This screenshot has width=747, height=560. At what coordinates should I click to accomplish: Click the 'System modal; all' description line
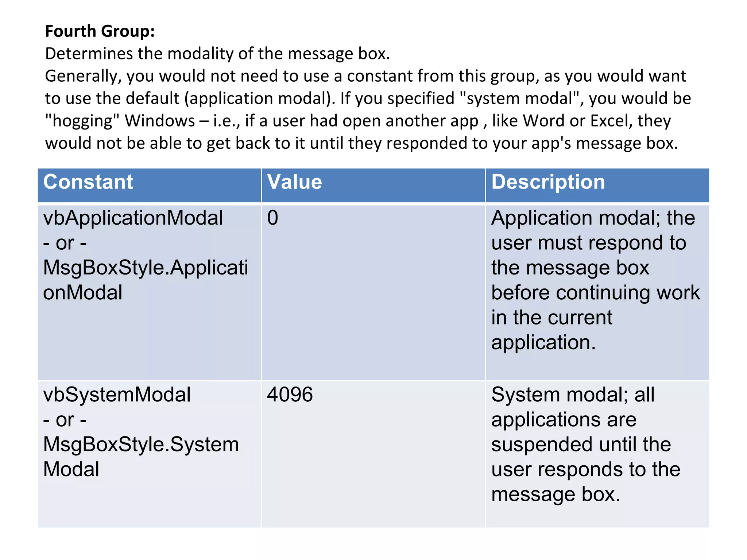[573, 395]
